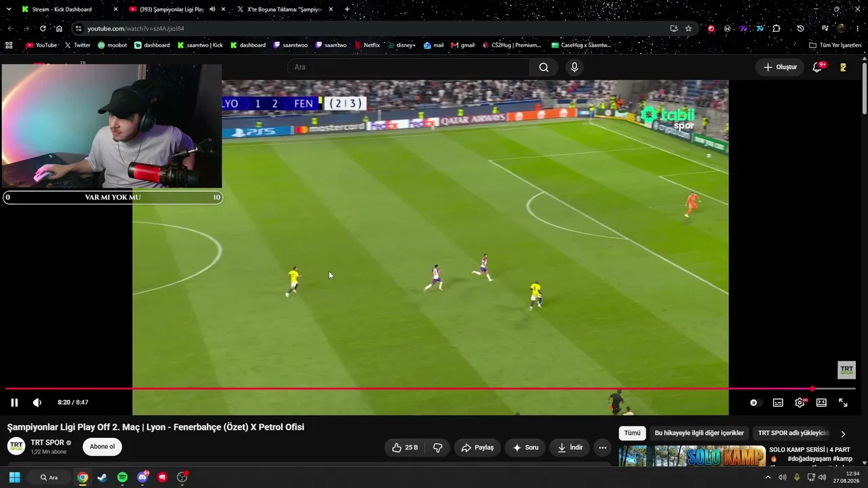Click the İndir download button
The height and width of the screenshot is (488, 868).
click(570, 447)
